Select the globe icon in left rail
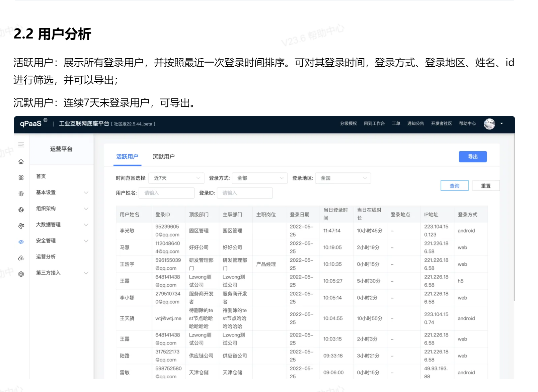Image resolution: width=538 pixels, height=392 pixels. click(x=21, y=210)
